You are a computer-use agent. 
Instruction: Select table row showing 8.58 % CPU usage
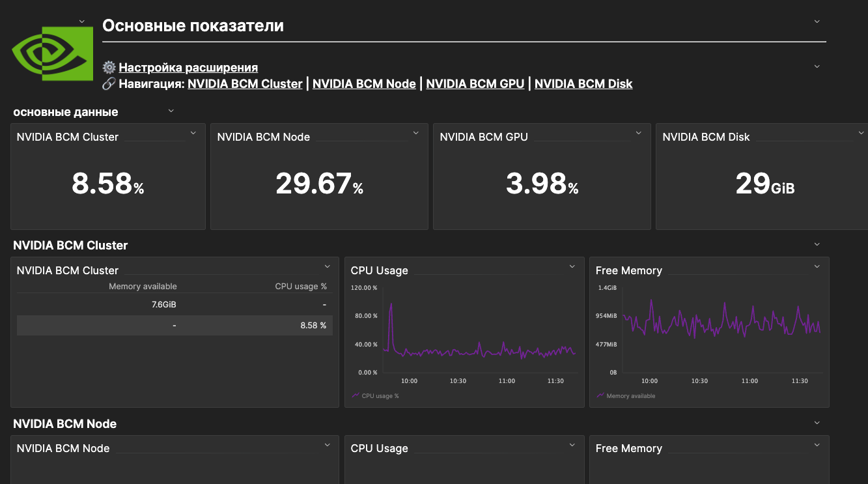pos(175,325)
